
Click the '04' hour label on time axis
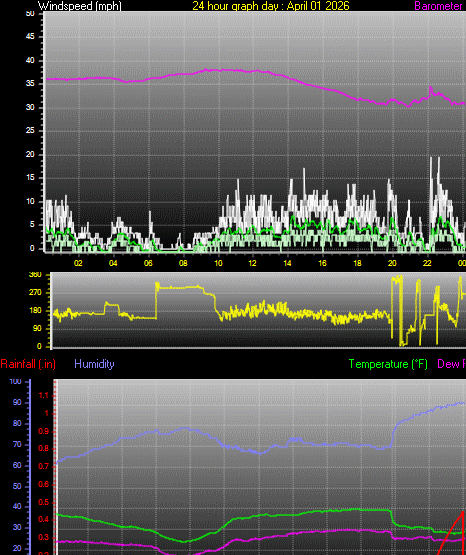(113, 263)
